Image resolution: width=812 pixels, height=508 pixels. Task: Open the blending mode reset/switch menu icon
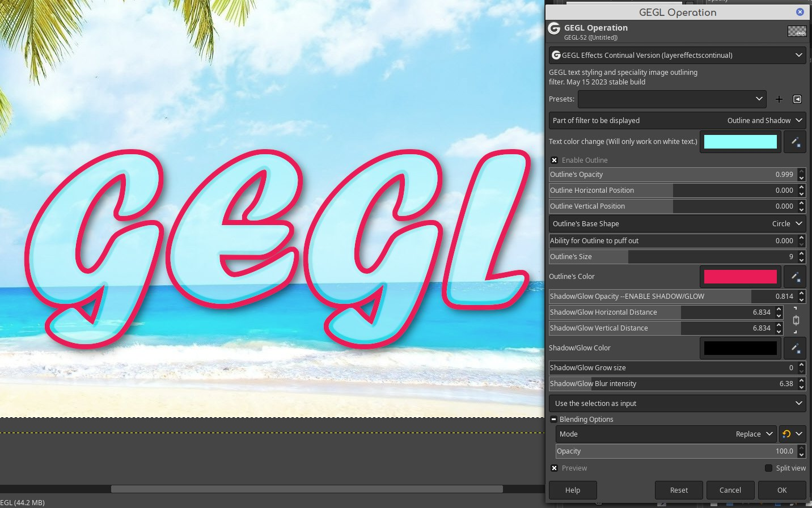tap(792, 434)
